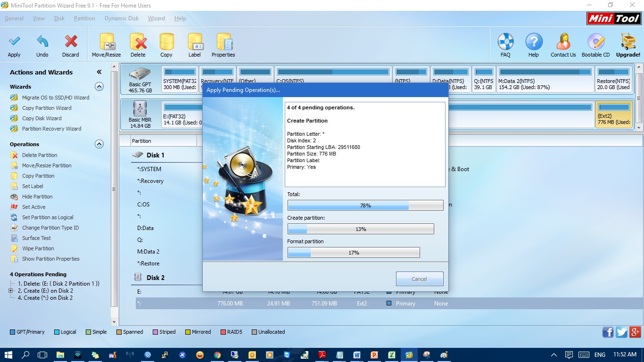Open the FAQ lifebuoy icon
This screenshot has height=362, width=644.
(x=505, y=41)
